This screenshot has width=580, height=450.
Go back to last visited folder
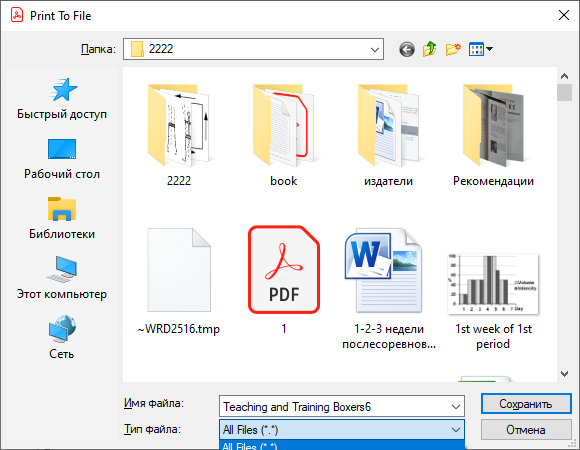(x=407, y=49)
